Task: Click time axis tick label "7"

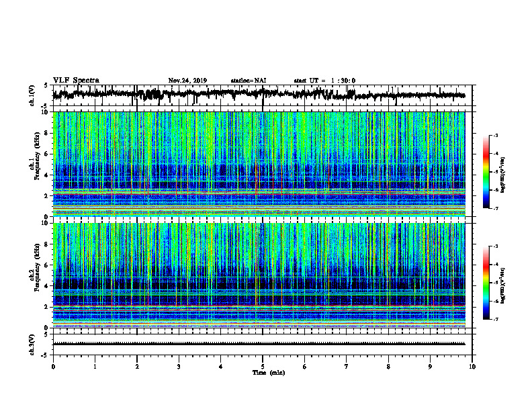Action: click(347, 367)
